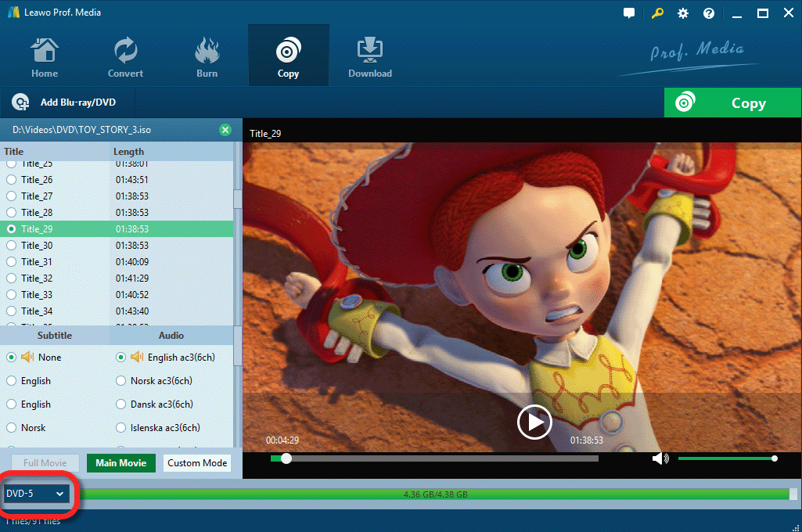802x532 pixels.
Task: Open the registration key icon
Action: point(657,13)
